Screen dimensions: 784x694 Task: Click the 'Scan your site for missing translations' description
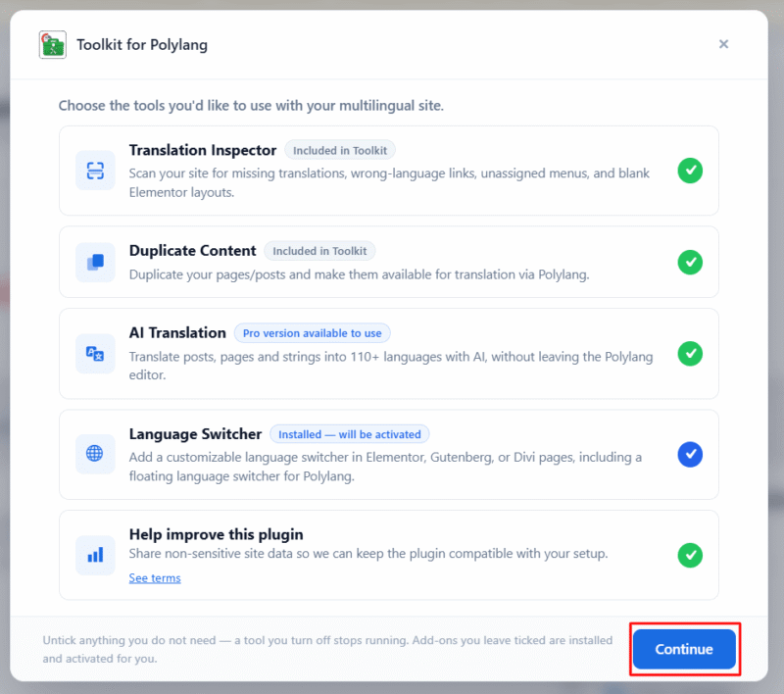[389, 182]
